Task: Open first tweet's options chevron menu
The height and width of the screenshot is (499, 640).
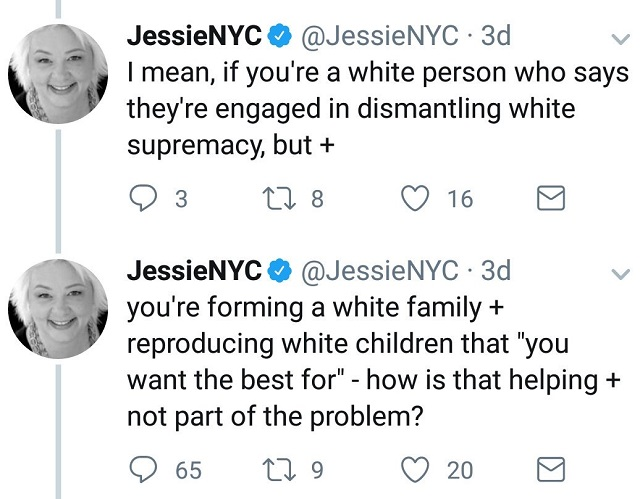Action: point(620,39)
